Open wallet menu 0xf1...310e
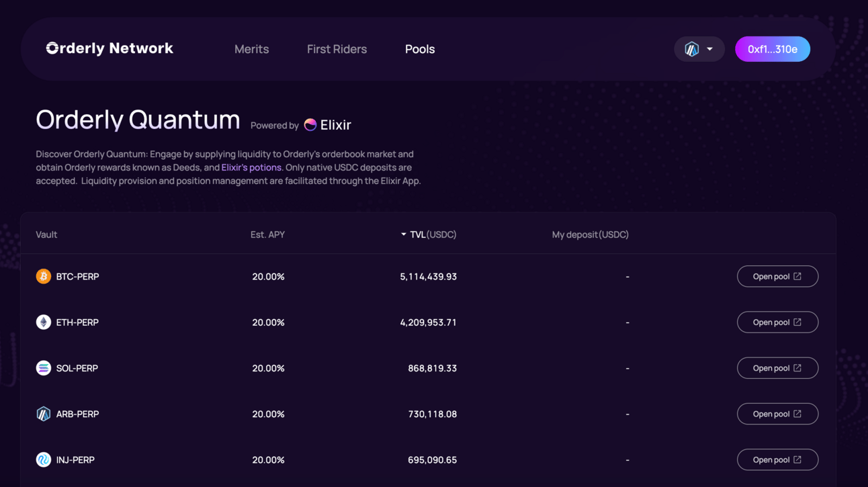868x487 pixels. coord(772,49)
